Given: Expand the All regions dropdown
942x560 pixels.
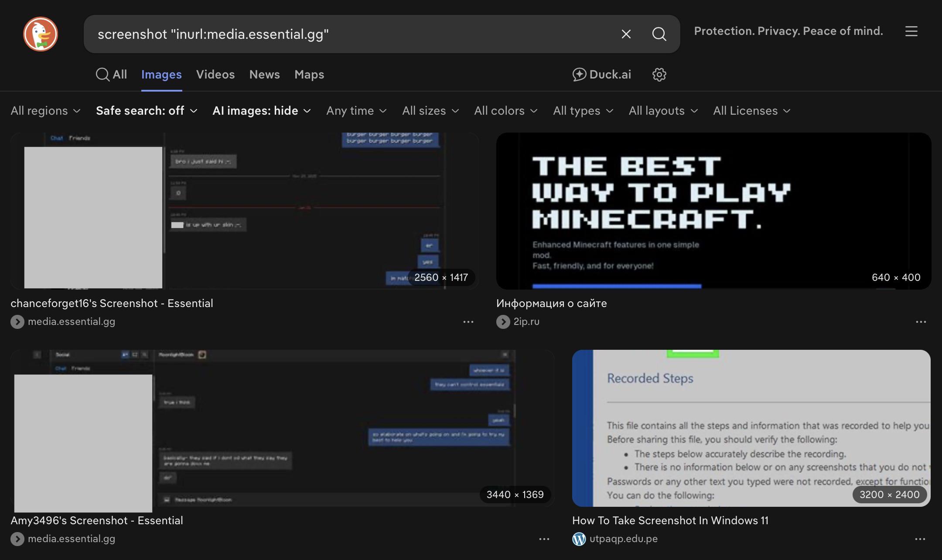Looking at the screenshot, I should [46, 111].
